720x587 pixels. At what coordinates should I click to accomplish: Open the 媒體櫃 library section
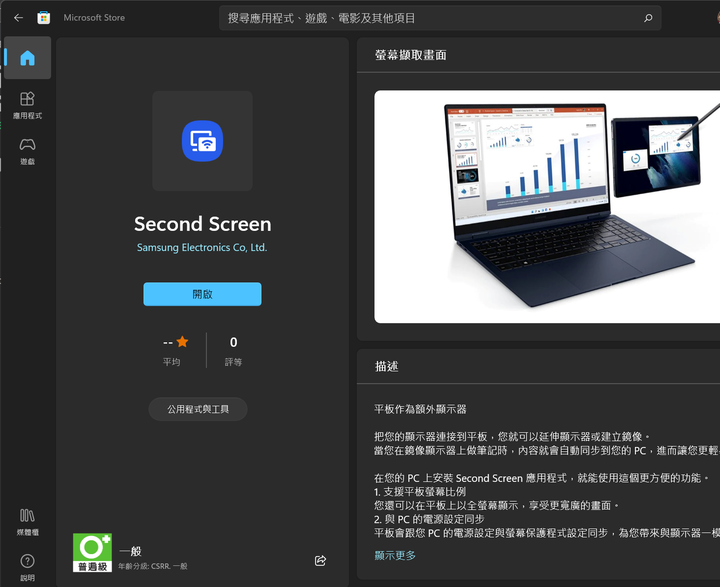(x=28, y=522)
